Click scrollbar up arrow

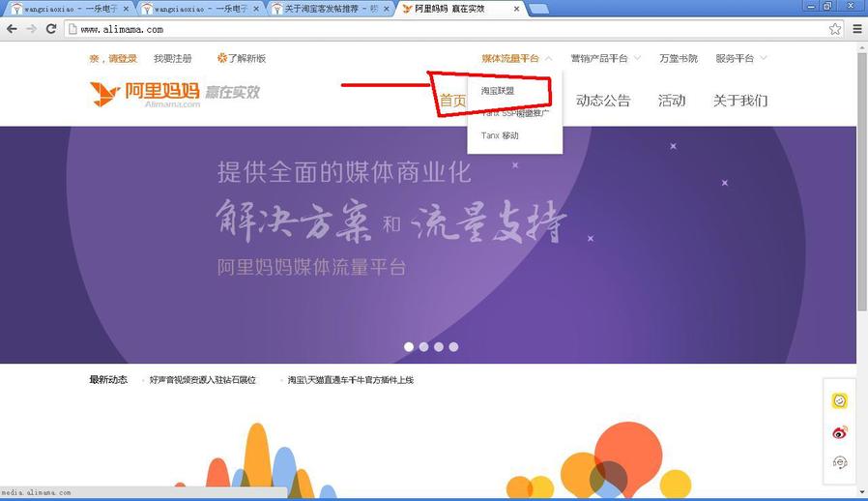tap(862, 47)
